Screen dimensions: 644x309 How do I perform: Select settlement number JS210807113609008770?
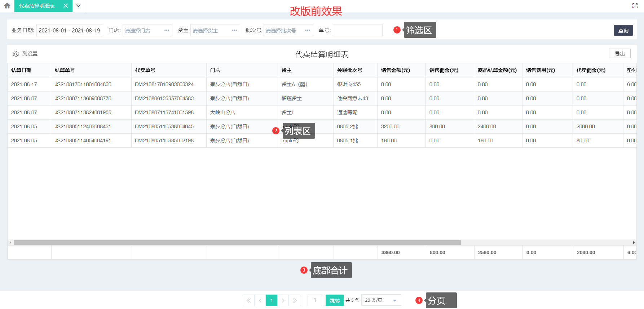(x=83, y=98)
